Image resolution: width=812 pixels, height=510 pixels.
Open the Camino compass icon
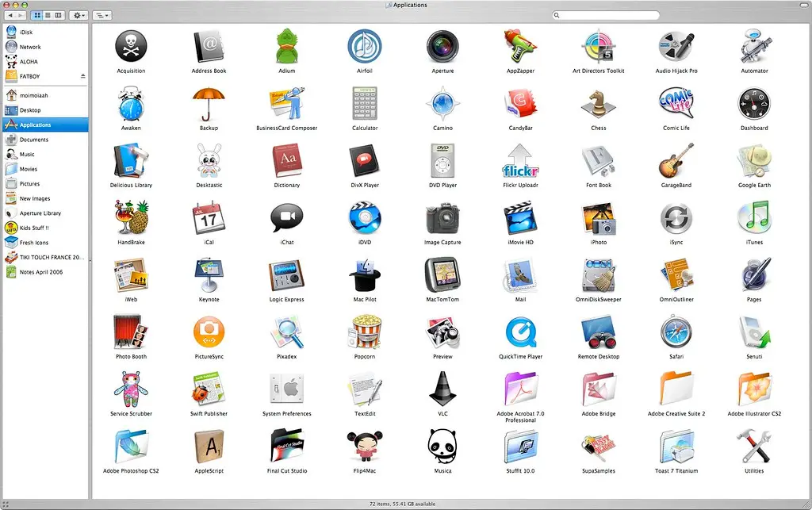click(x=442, y=104)
